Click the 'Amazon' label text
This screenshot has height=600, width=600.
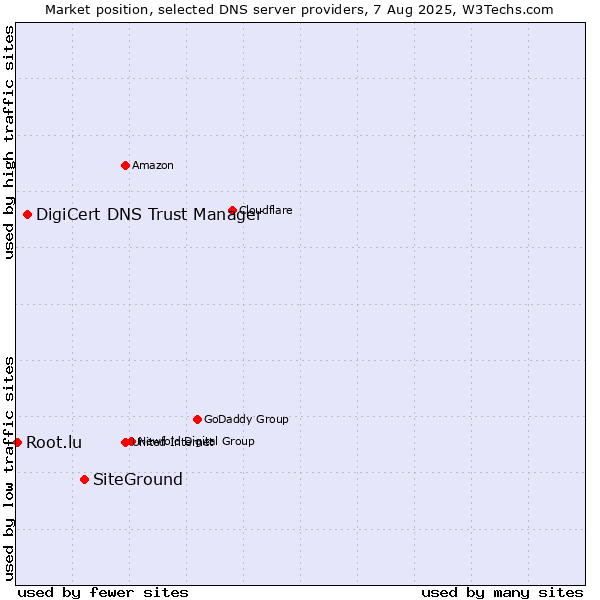point(153,165)
